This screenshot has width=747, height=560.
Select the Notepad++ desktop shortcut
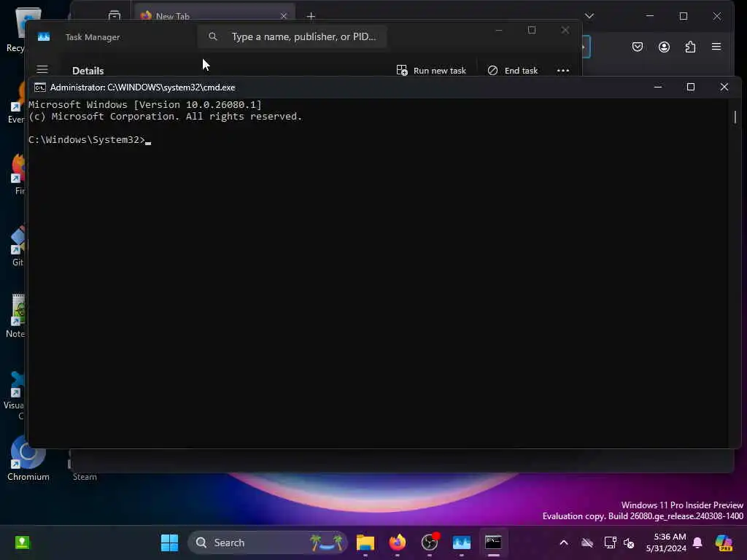[x=16, y=316]
